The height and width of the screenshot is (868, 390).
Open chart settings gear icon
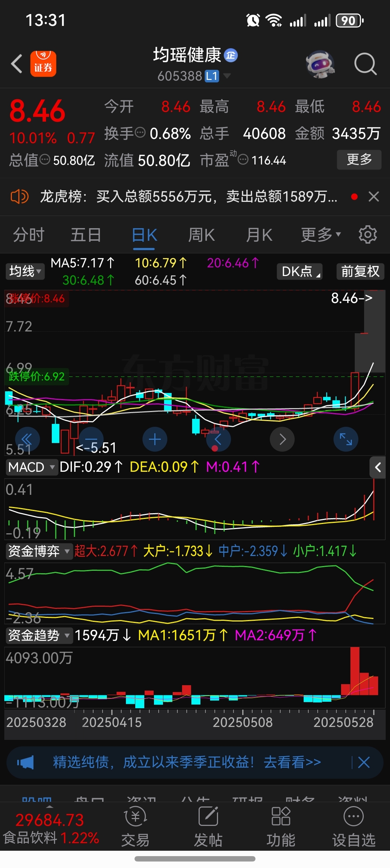pyautogui.click(x=368, y=235)
